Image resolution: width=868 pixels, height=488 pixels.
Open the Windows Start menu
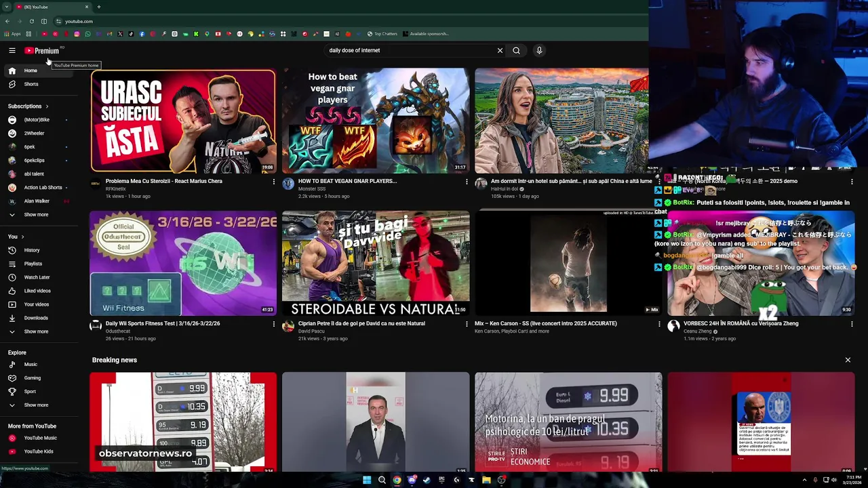[367, 480]
